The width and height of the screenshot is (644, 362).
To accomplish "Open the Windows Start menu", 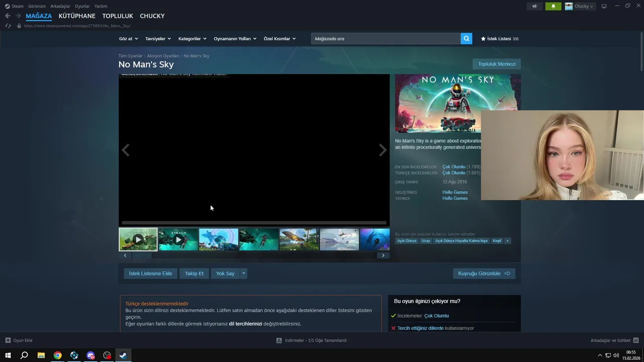I will 8,355.
